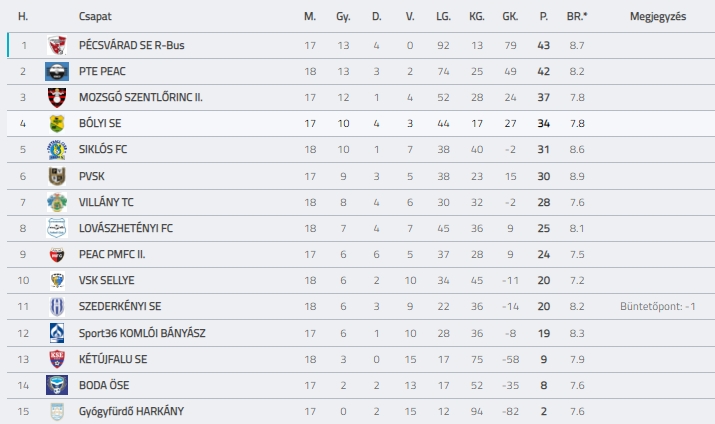Click the Csapat column header
715x424 pixels.
click(95, 16)
